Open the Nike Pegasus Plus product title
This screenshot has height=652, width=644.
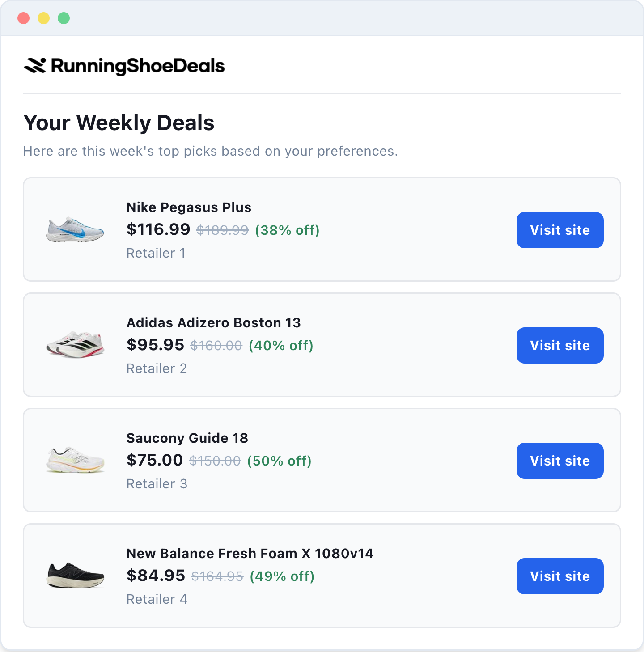coord(189,207)
